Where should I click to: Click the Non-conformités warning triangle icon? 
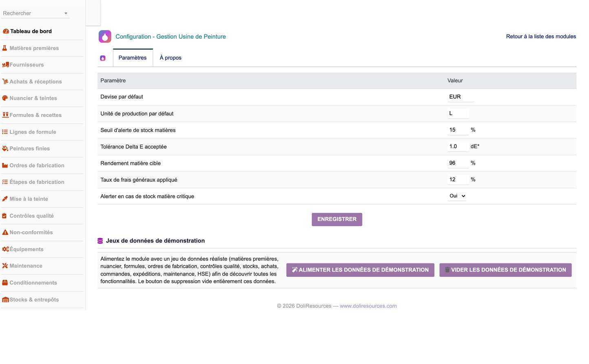[5, 232]
